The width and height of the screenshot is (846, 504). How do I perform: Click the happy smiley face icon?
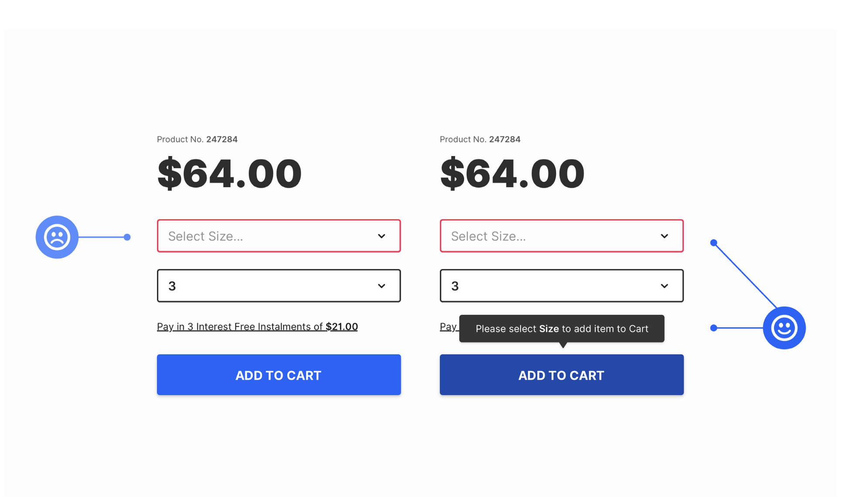click(784, 328)
